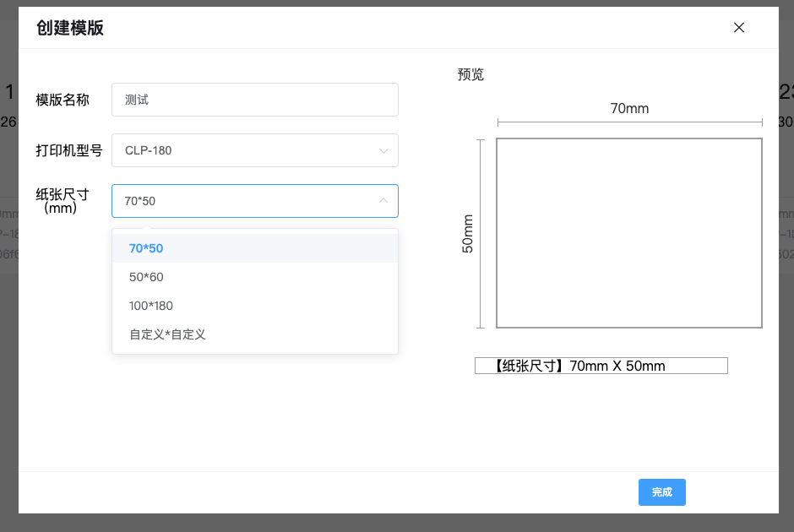
Task: Collapse the paper size list via the up chevron
Action: coord(383,201)
